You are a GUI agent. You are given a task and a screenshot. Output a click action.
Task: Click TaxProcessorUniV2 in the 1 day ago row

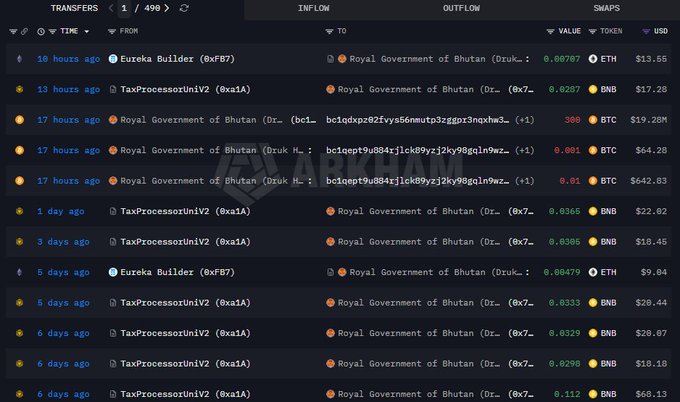(x=185, y=211)
